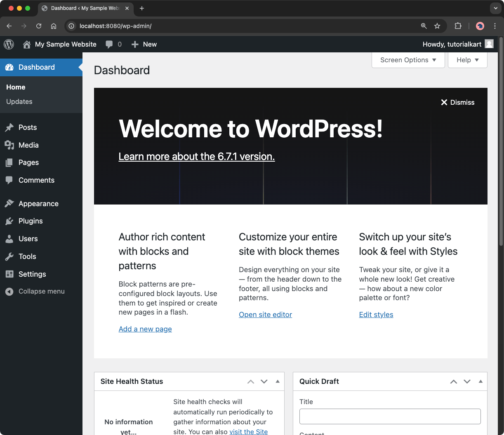Click the Quick Draft Title field
The height and width of the screenshot is (435, 504).
pos(390,416)
